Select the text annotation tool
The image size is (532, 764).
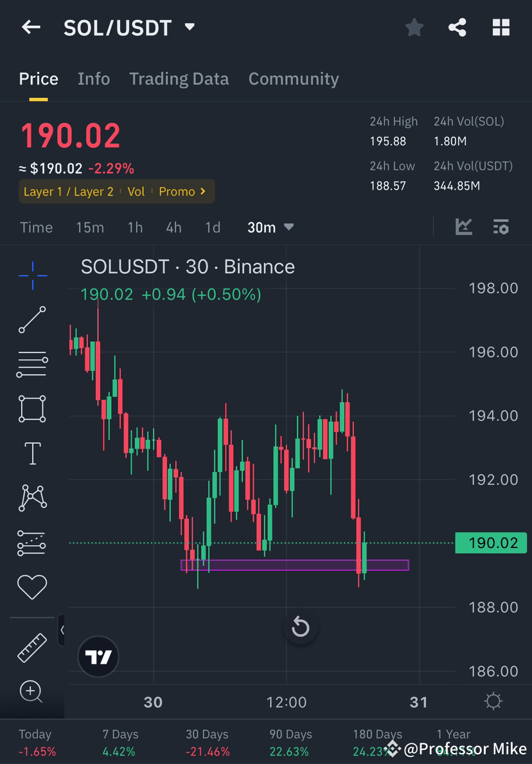[32, 453]
